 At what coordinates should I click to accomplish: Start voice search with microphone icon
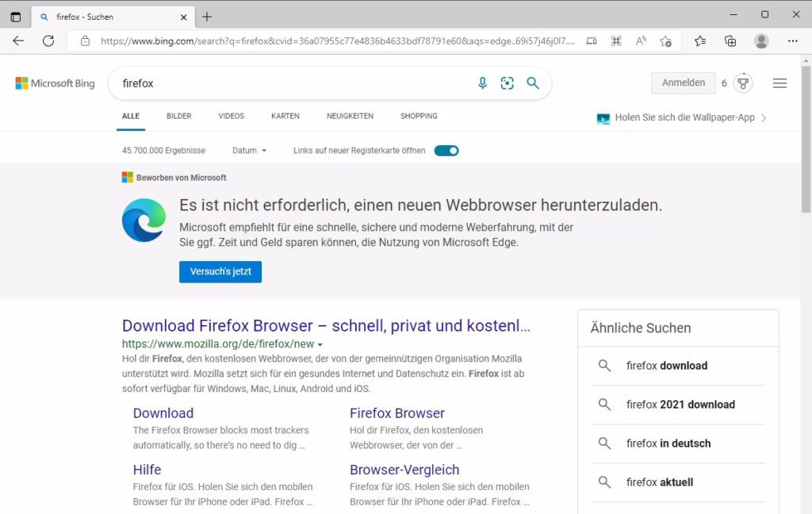coord(482,83)
